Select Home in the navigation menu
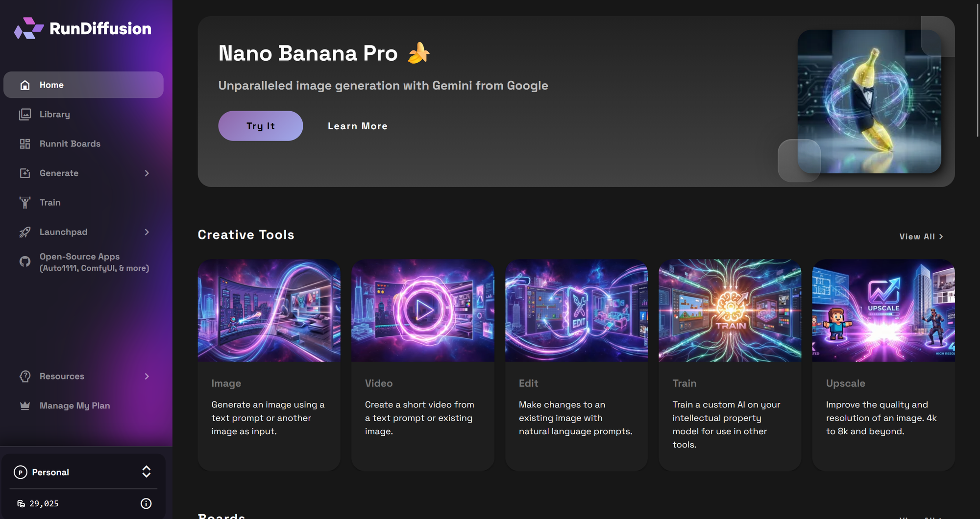980x519 pixels. point(51,85)
